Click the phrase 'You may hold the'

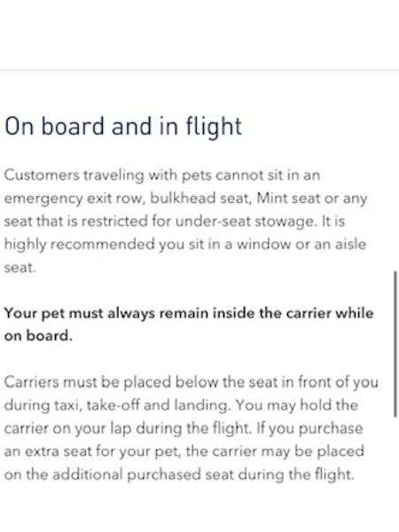pos(297,405)
